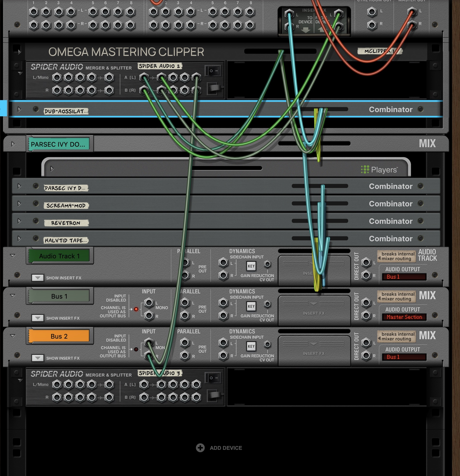Image resolution: width=460 pixels, height=476 pixels.
Task: Open Bus 1 audio output Master Section selector
Action: point(404,317)
